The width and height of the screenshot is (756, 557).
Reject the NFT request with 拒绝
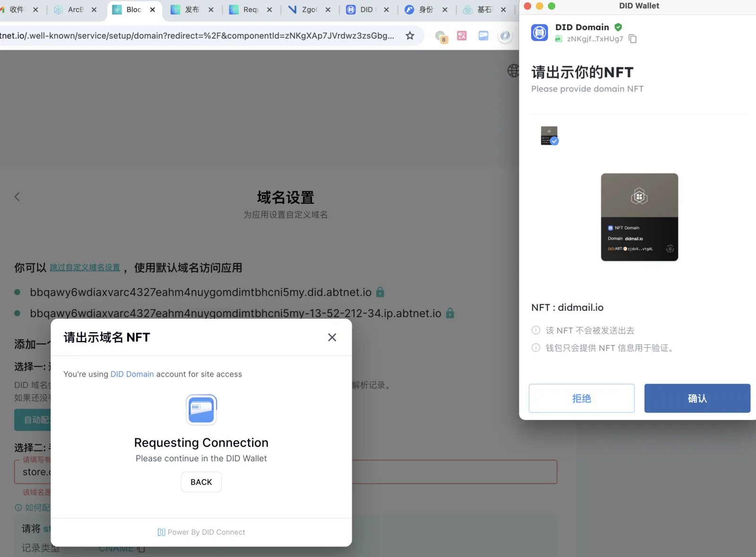[x=581, y=398]
